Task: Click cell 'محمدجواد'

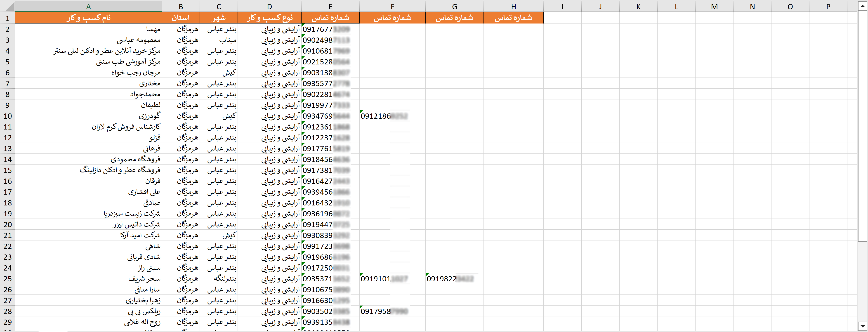Action: click(88, 94)
